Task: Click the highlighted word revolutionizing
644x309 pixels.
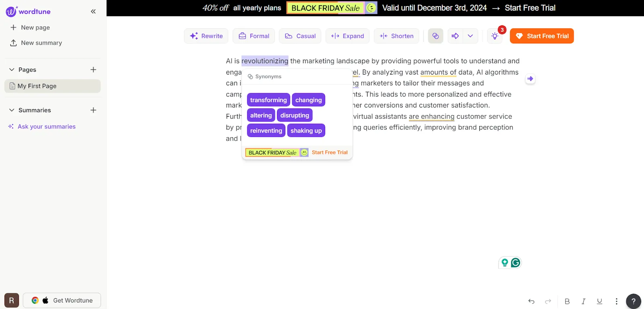Action: [265, 61]
